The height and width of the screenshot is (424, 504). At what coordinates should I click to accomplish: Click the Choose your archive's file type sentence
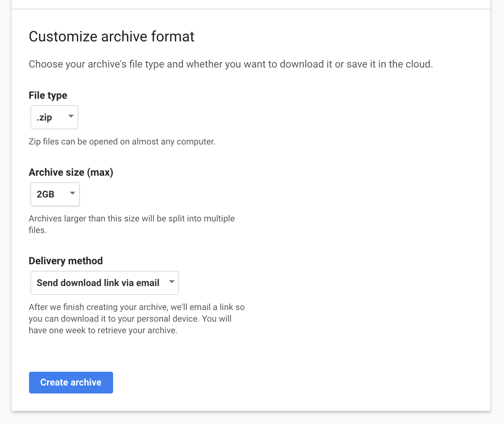pyautogui.click(x=231, y=64)
